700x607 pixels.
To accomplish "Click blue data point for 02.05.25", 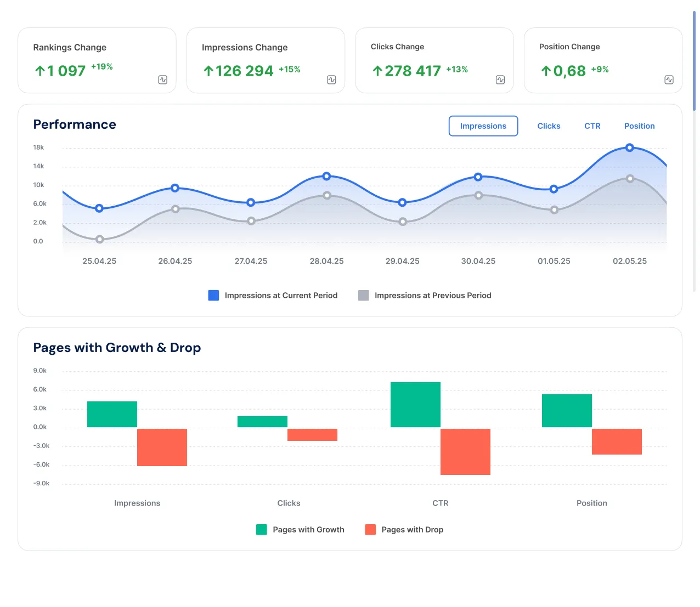I will pos(630,148).
